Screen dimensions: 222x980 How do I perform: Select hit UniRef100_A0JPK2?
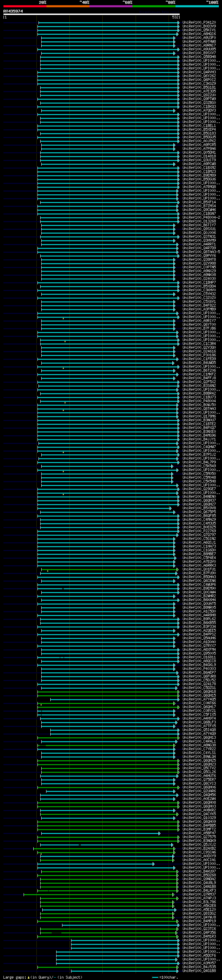[x=199, y=141]
